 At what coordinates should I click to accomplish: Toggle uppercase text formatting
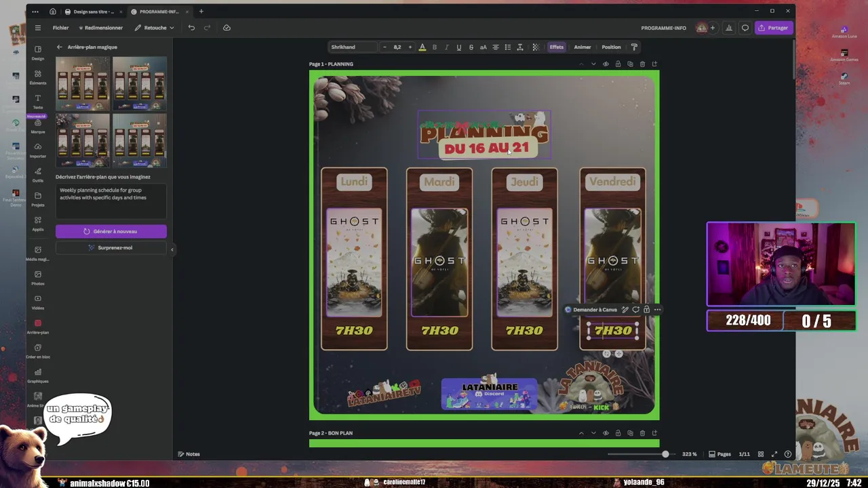(x=483, y=47)
